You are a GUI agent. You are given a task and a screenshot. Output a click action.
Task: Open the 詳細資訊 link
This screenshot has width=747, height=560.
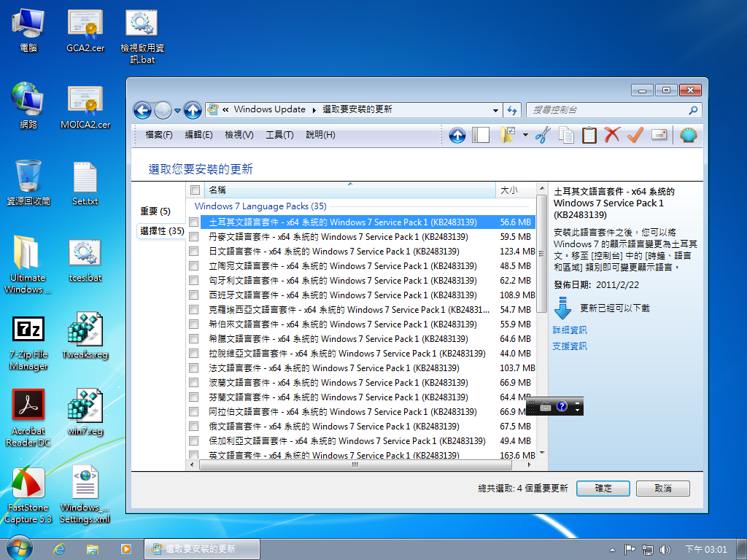569,330
